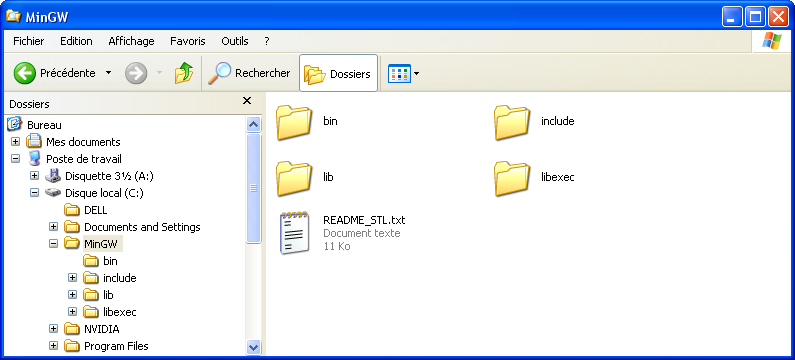Open the ? help menu

[267, 41]
